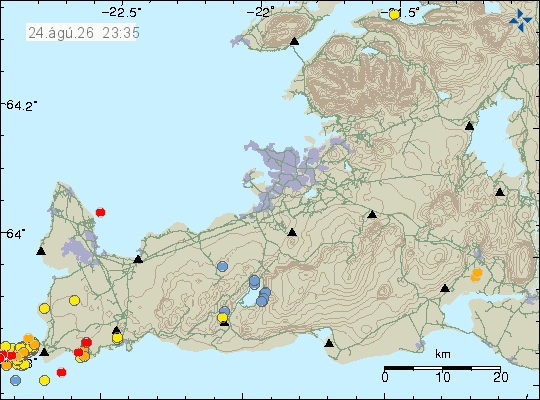Click the blue quake dot in the sea at the bottom-left
The height and width of the screenshot is (400, 540).
point(15,380)
